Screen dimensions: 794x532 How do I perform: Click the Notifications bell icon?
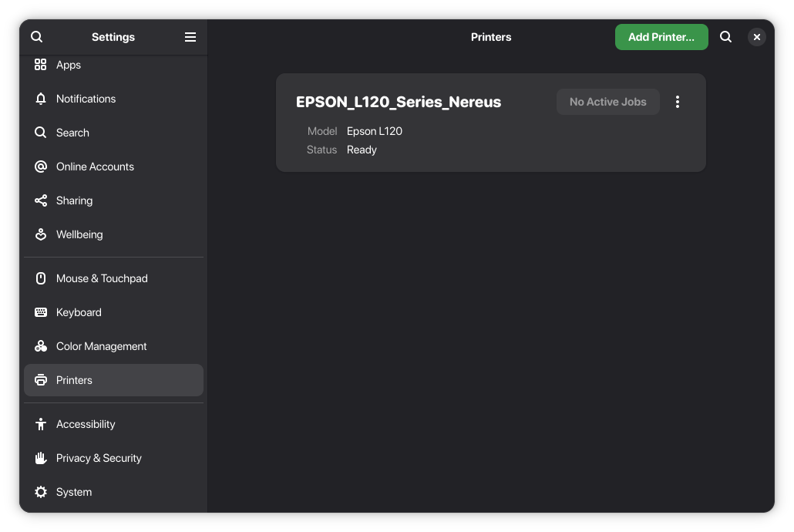point(41,99)
